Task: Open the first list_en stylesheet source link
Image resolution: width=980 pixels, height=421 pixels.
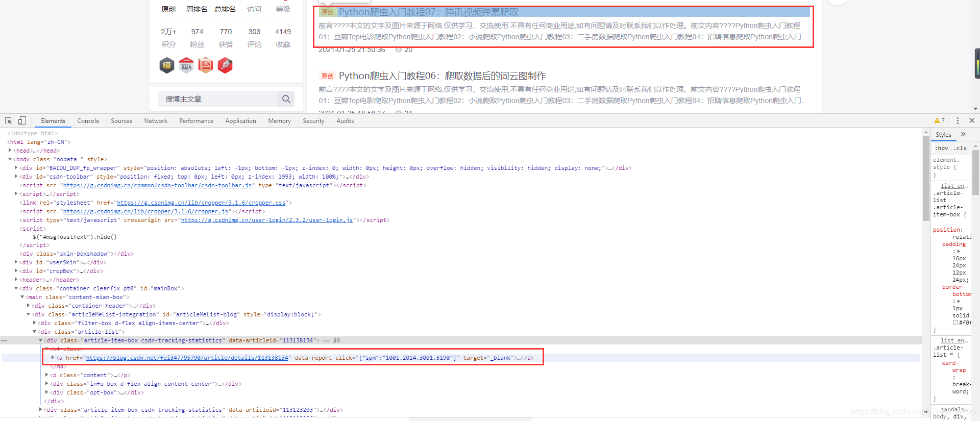Action: (954, 186)
